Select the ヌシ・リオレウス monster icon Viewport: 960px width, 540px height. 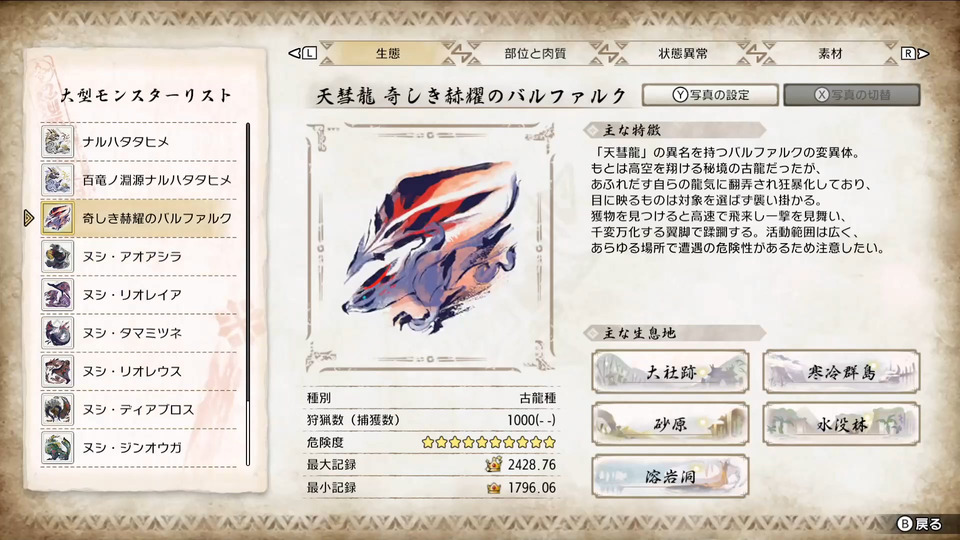pyautogui.click(x=58, y=371)
